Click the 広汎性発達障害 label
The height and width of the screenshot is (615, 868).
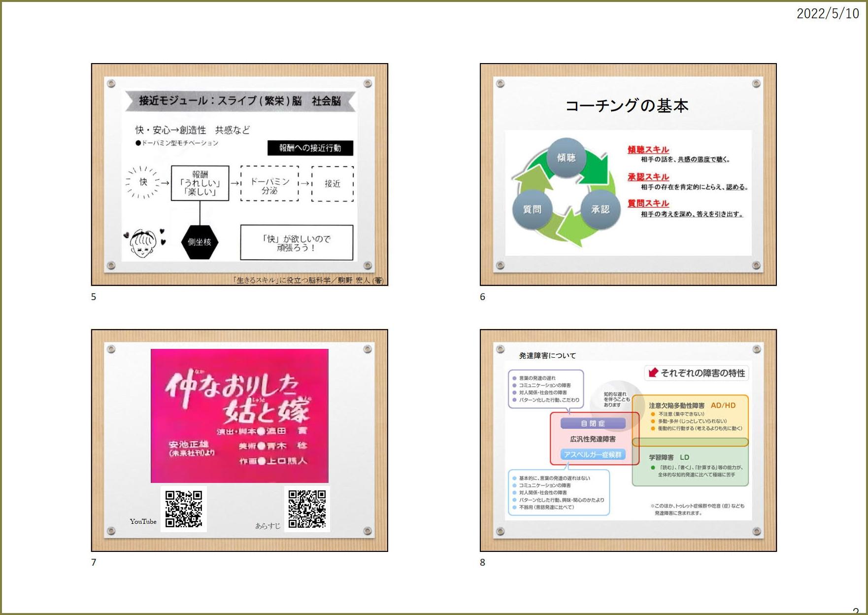click(x=593, y=439)
